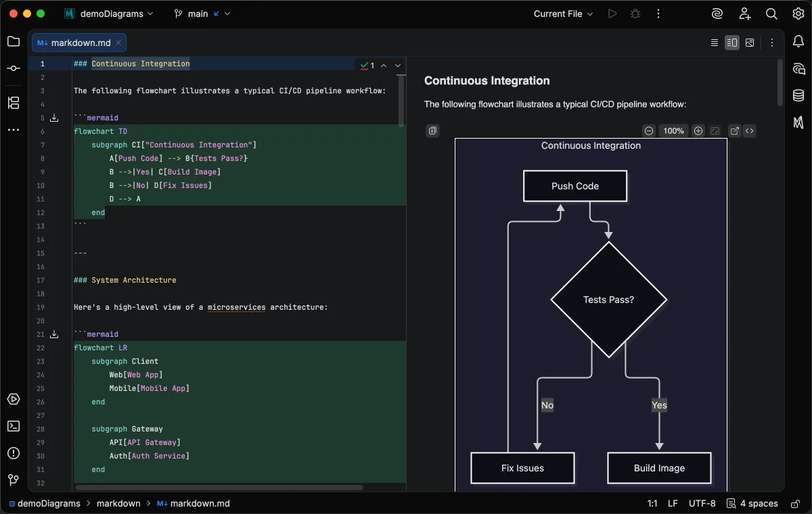Open the Commit tool window
Screen dimensions: 812x514
coord(14,69)
